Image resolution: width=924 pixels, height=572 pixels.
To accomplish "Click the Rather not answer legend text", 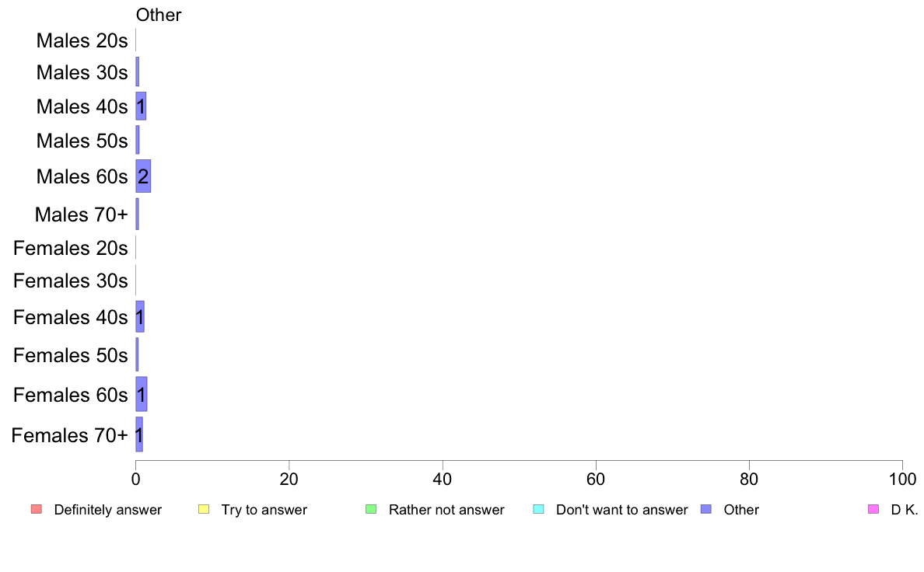I will 446,510.
